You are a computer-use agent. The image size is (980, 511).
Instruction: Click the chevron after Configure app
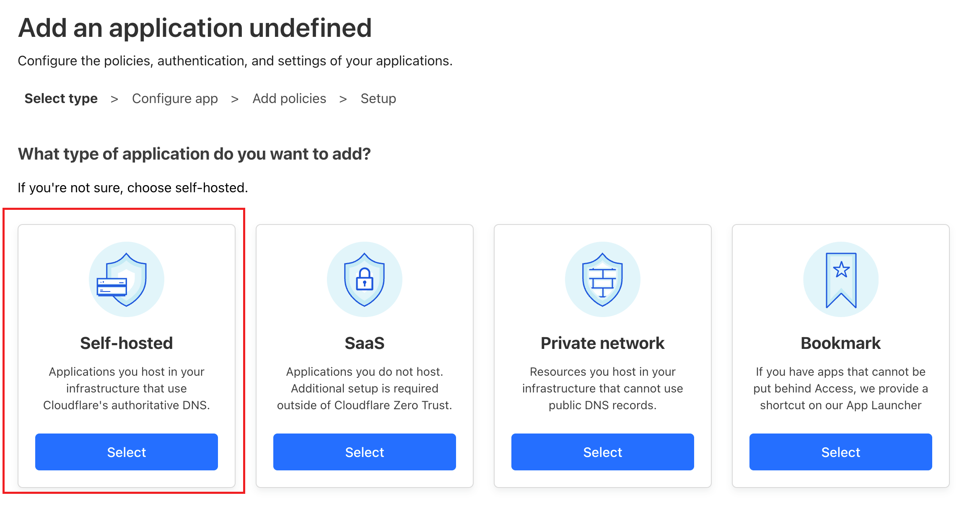[235, 99]
